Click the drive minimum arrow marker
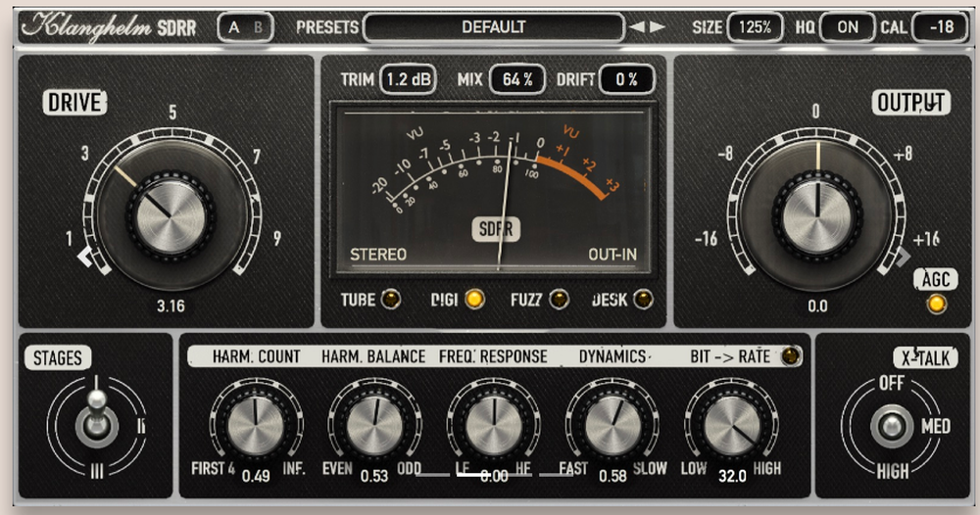The height and width of the screenshot is (515, 980). 85,256
